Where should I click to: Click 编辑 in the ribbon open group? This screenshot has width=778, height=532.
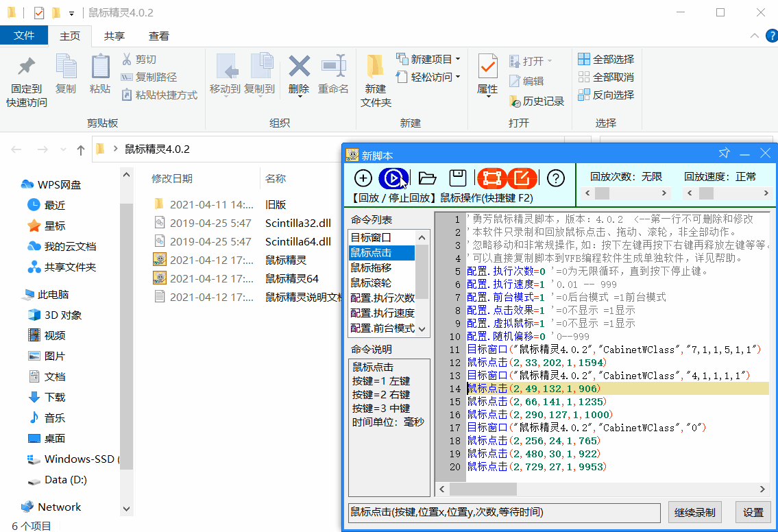click(x=527, y=81)
